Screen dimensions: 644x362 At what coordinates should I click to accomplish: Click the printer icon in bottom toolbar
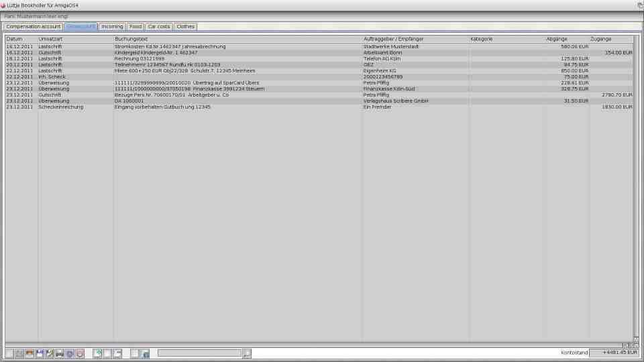coord(60,353)
